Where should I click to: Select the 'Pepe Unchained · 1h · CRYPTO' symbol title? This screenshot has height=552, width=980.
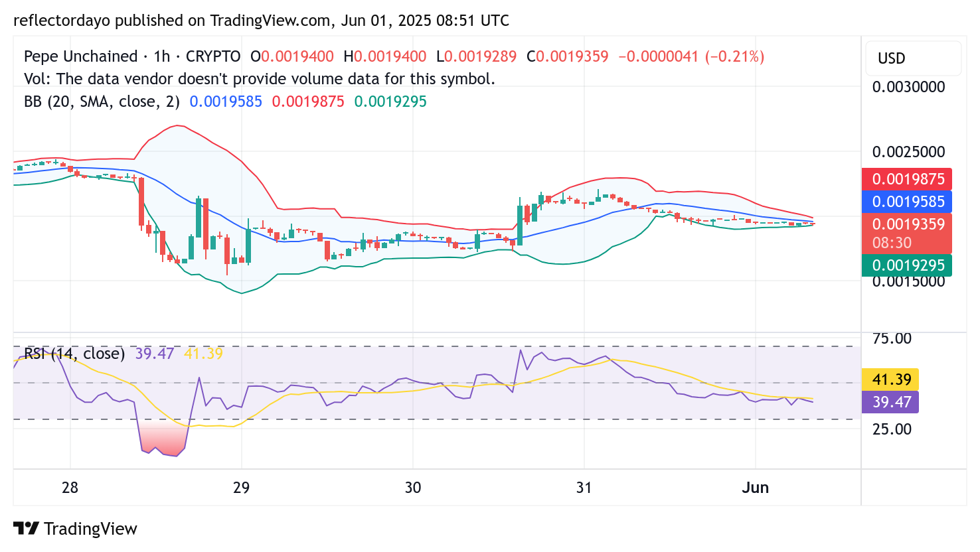(x=132, y=56)
